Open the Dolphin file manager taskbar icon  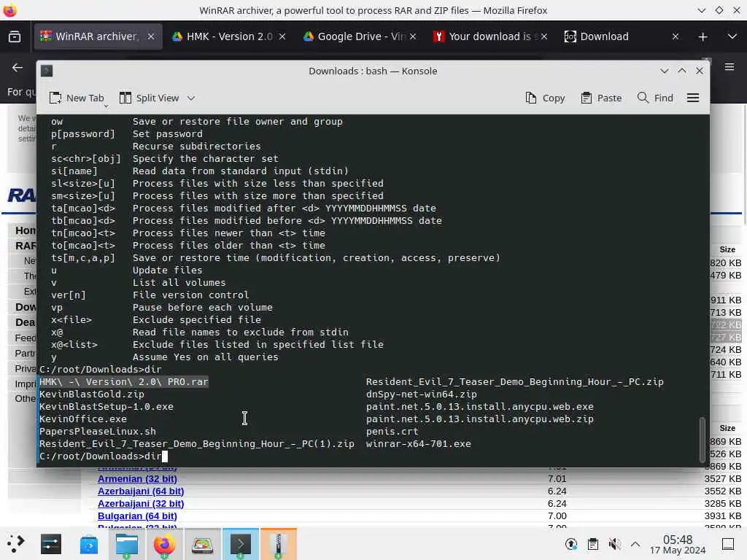127,544
